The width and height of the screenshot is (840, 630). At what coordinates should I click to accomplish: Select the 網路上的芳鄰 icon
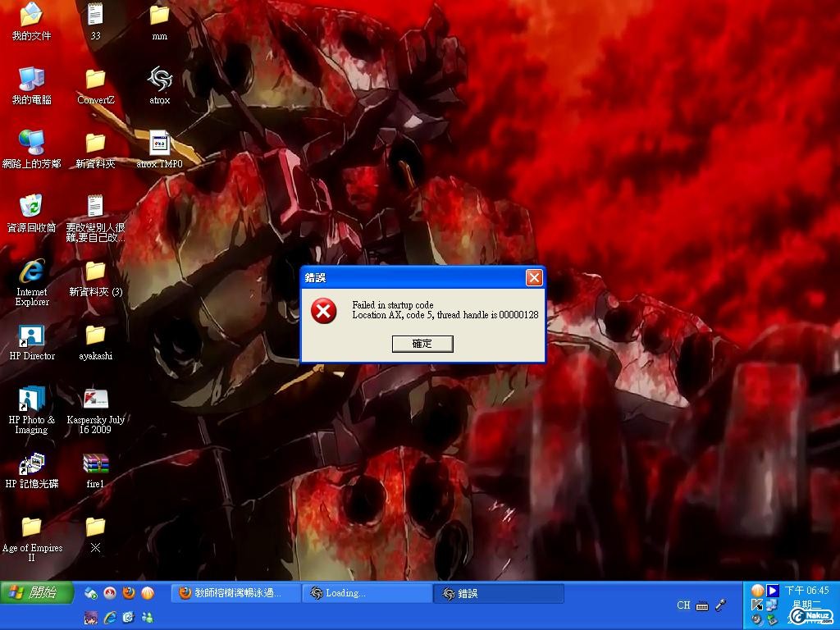click(31, 149)
